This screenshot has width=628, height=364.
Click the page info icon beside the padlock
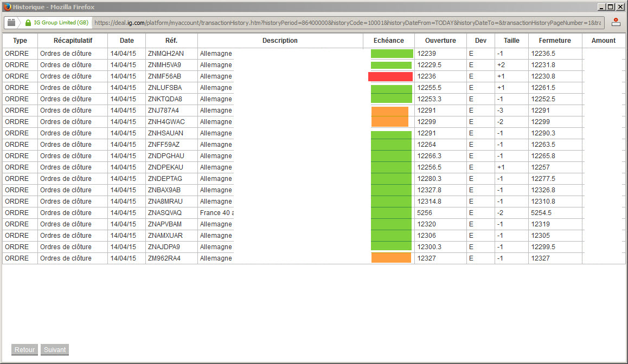point(11,23)
